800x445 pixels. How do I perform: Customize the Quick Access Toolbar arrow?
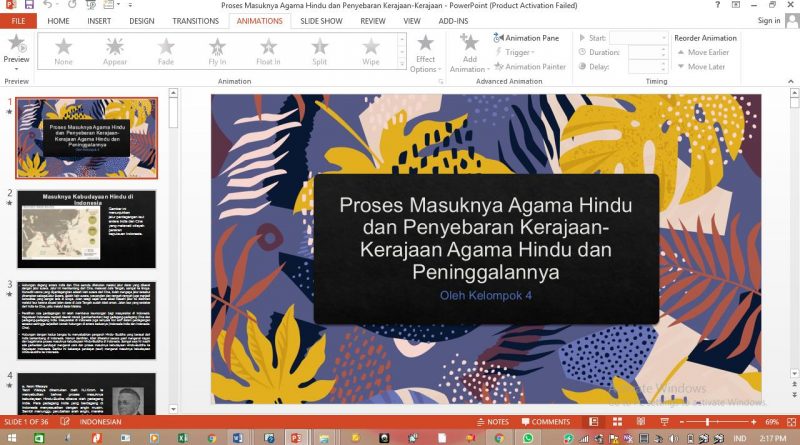[x=130, y=5]
